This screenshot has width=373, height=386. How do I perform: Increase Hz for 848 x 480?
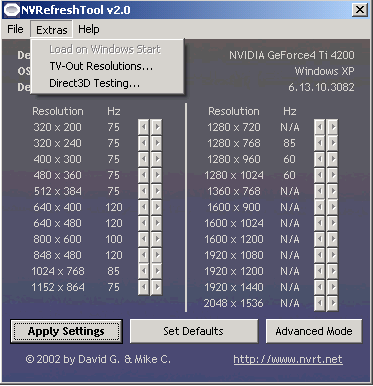[156, 255]
